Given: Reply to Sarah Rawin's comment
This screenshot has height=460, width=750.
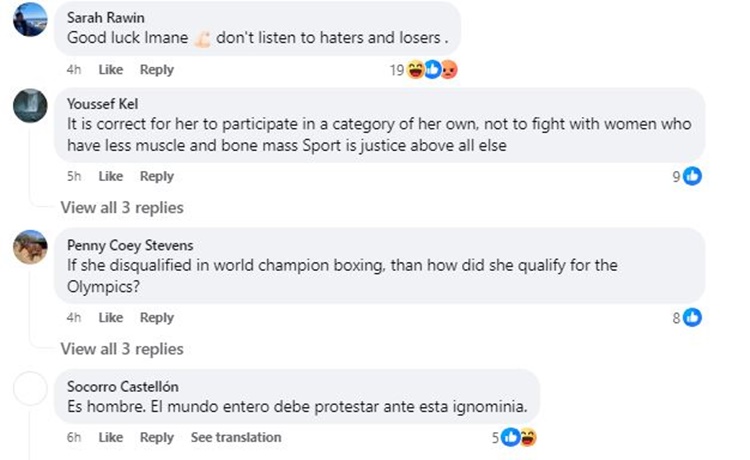Looking at the screenshot, I should (156, 70).
